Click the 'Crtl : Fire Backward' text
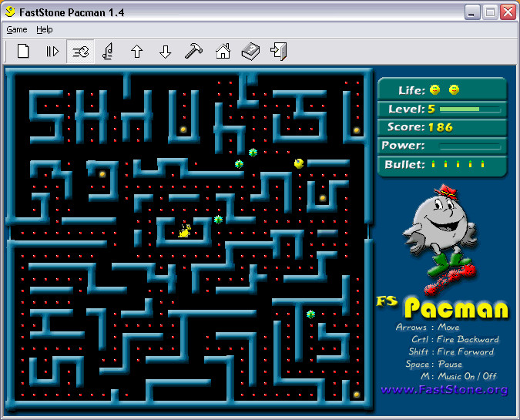Viewport: 520px width, 420px height. coord(455,339)
